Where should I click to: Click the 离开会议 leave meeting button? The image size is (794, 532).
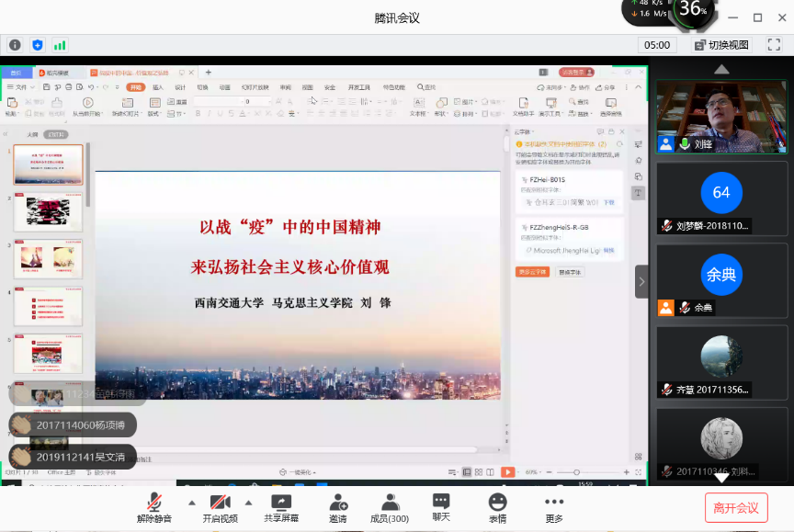[736, 508]
